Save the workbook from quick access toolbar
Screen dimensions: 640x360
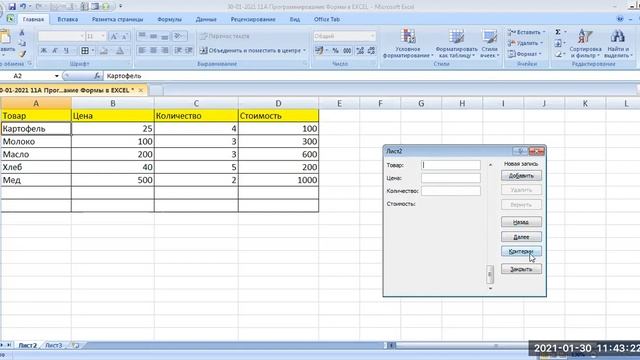tap(12, 7)
